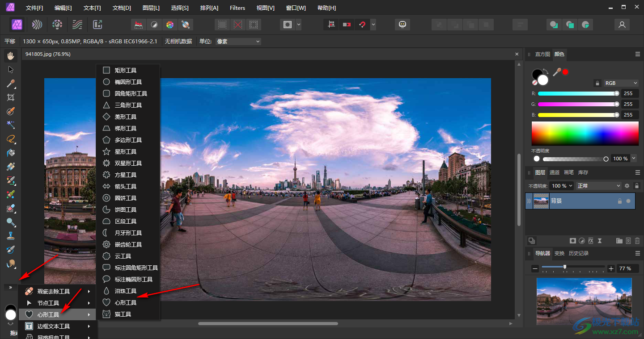644x339 pixels.
Task: Toggle snapping magnet in top toolbar
Action: click(x=362, y=25)
